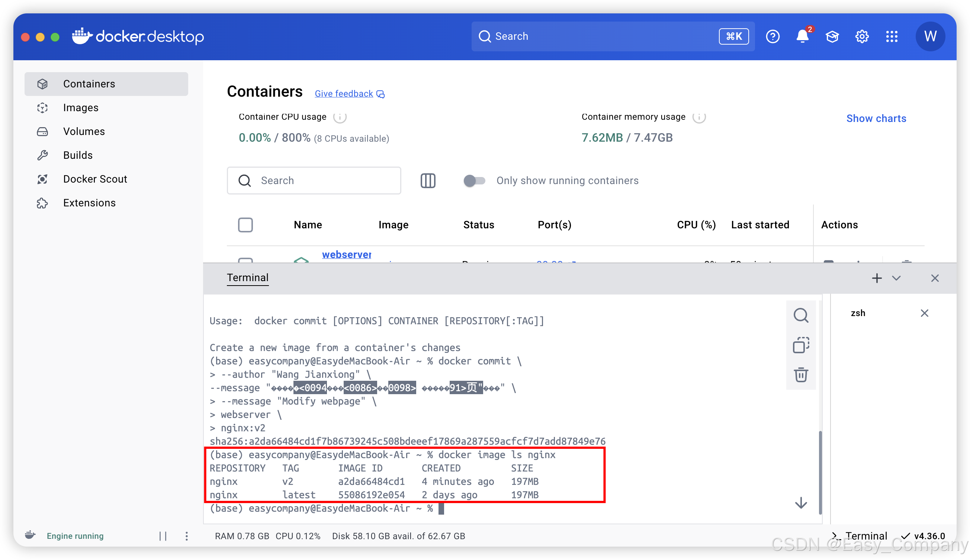Check the select-all containers checkbox
The width and height of the screenshot is (970, 560).
click(x=245, y=225)
